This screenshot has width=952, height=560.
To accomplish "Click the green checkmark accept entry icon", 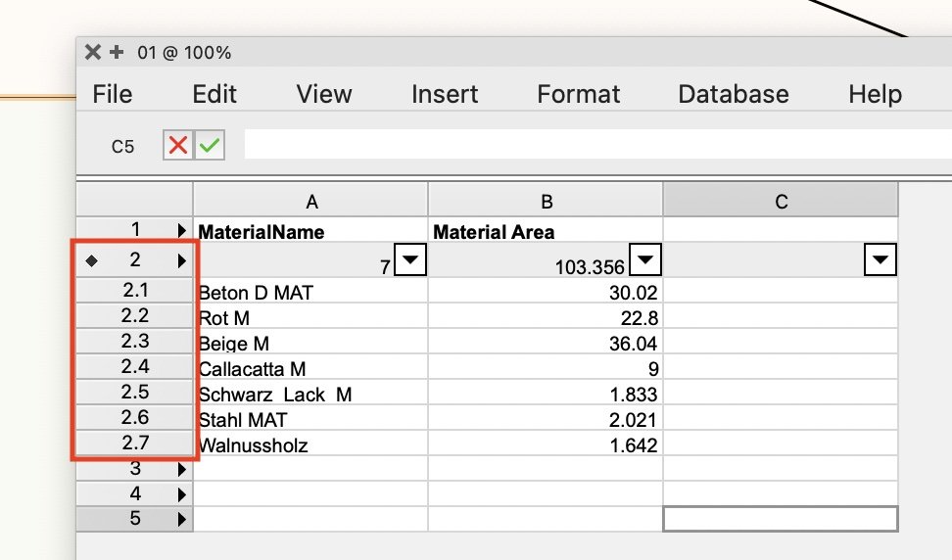I will click(x=209, y=146).
